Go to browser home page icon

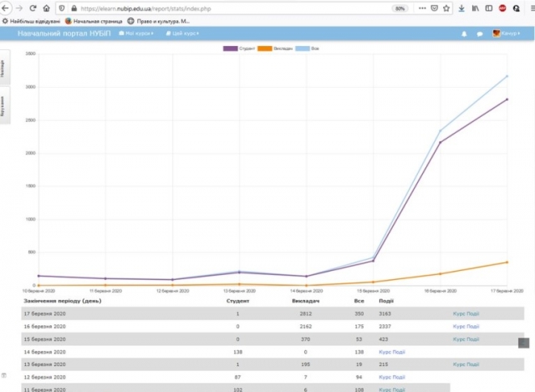(45, 8)
